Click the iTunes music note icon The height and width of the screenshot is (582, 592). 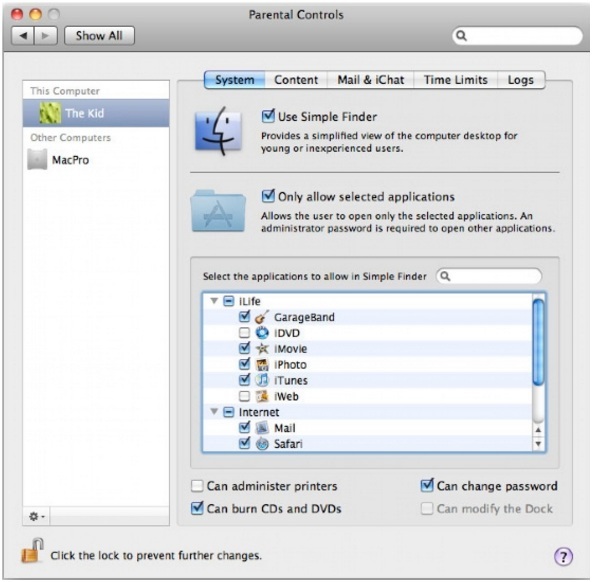click(x=262, y=380)
